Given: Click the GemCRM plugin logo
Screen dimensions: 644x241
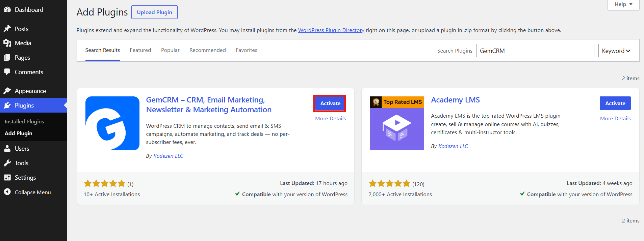Looking at the screenshot, I should click(112, 123).
